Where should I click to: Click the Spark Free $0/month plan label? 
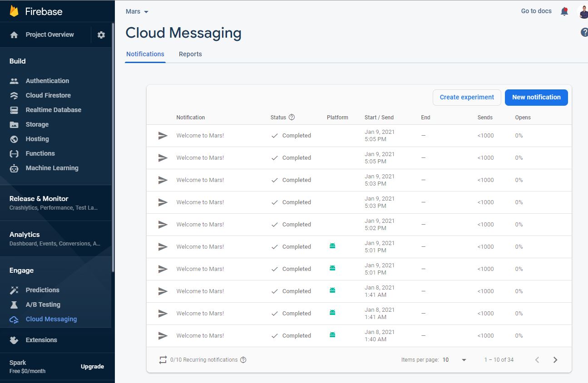(x=27, y=367)
